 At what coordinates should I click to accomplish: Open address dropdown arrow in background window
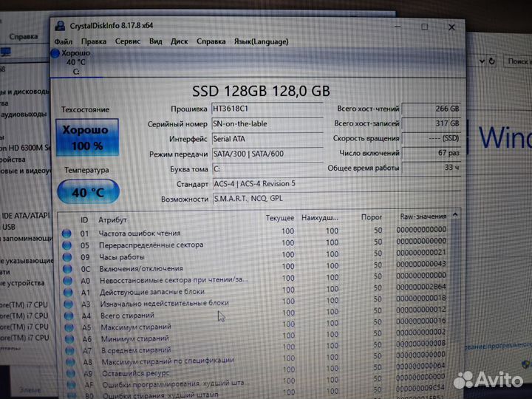coord(482,61)
